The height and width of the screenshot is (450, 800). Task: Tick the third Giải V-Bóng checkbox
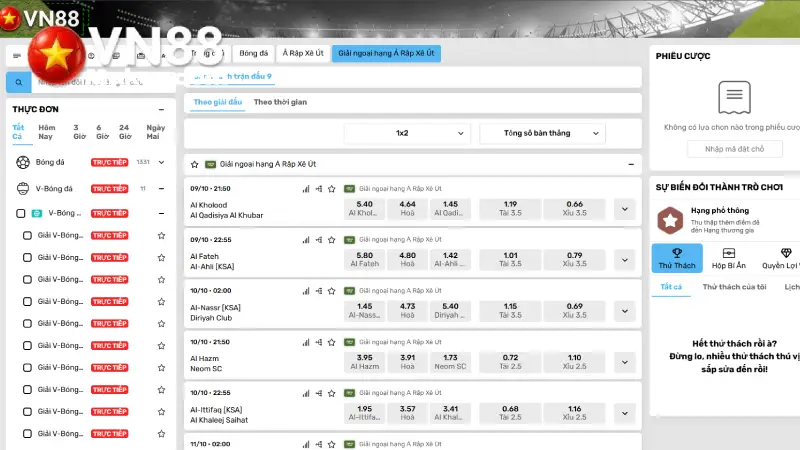coord(28,280)
